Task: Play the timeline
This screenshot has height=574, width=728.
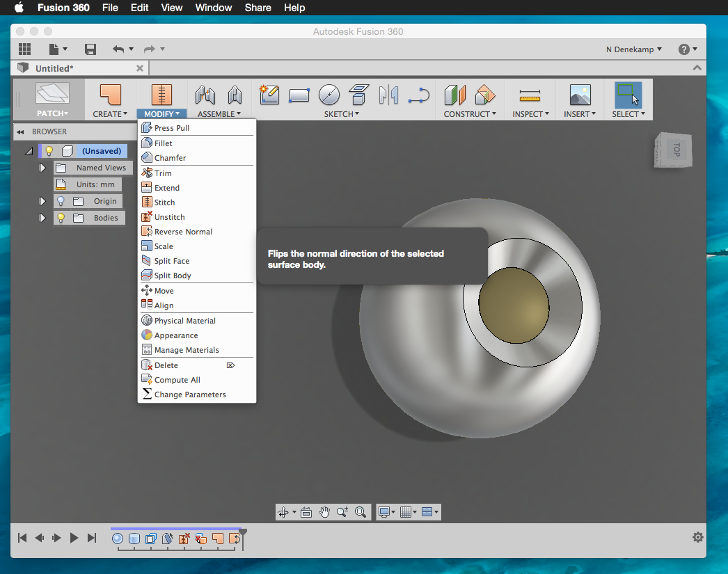Action: (x=74, y=538)
